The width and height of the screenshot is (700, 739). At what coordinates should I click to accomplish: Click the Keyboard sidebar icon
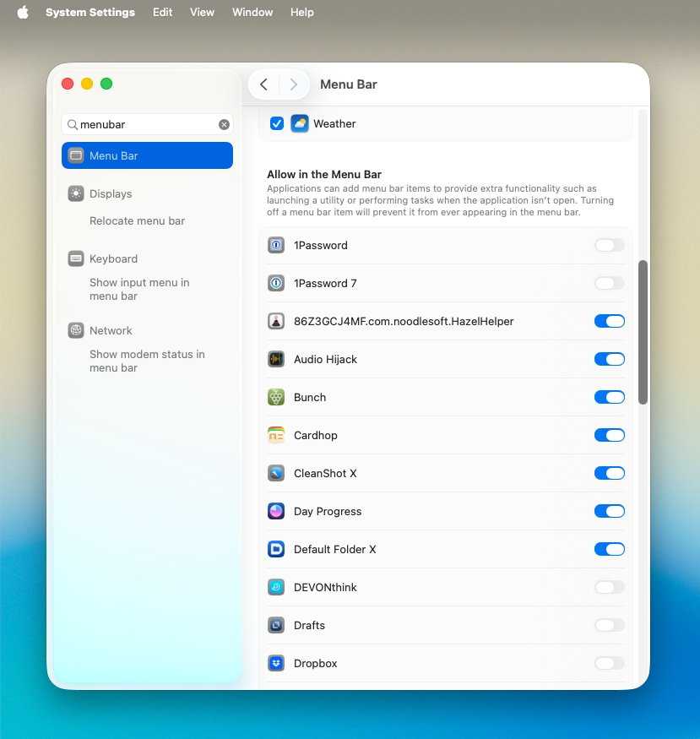click(76, 258)
